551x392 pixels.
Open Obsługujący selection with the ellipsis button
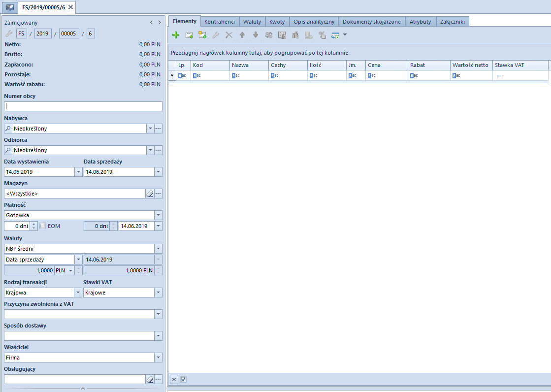click(158, 379)
